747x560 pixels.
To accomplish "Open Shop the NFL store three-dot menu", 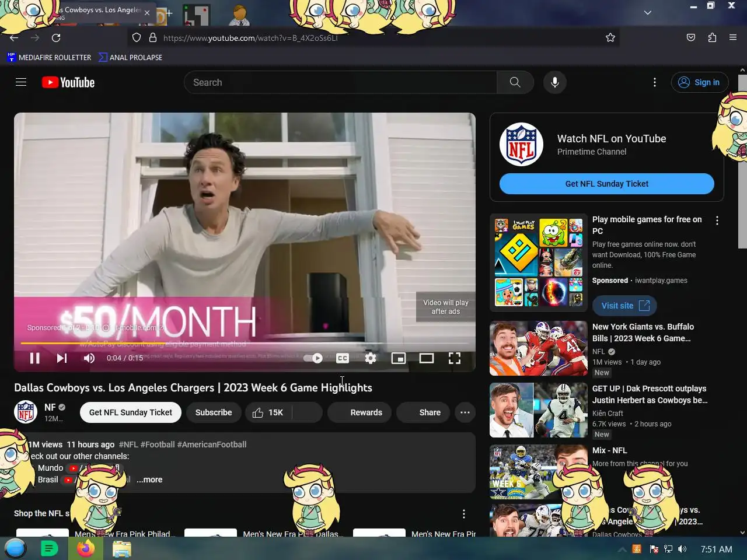I will (x=464, y=514).
